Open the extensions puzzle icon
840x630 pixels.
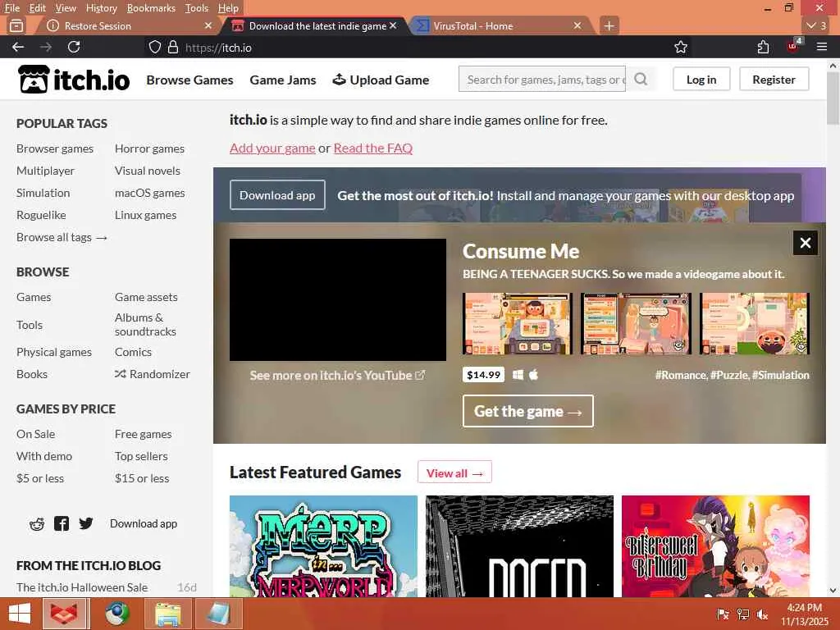pyautogui.click(x=763, y=47)
